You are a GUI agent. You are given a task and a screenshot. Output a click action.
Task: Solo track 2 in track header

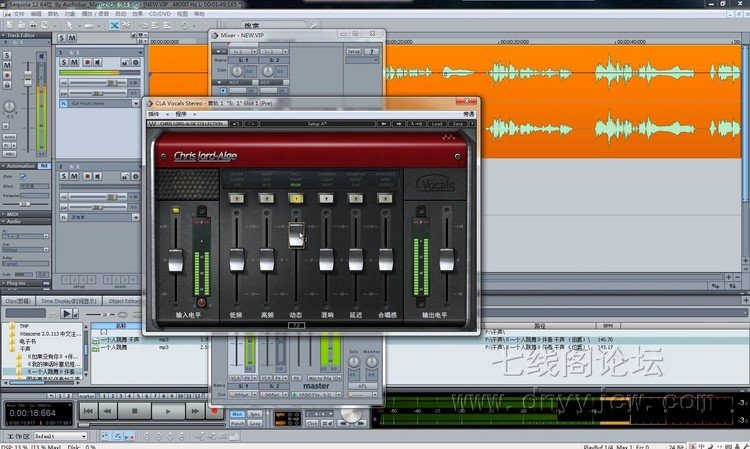coord(64,176)
